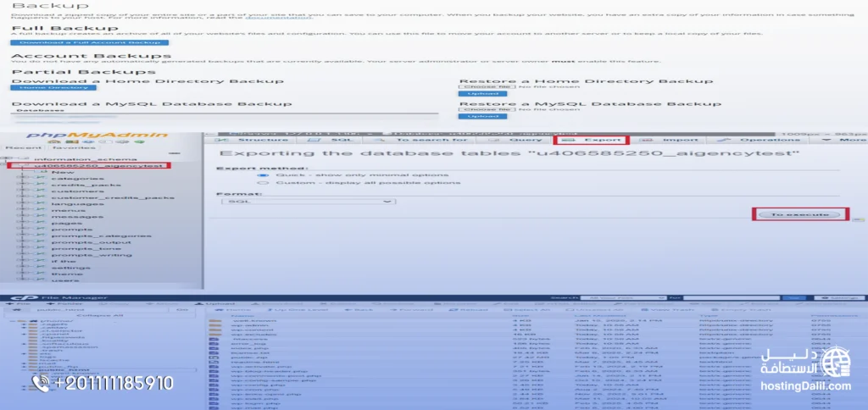Viewport: 868px width, 410px height.
Task: Click the collapse-all icon above the database tree
Action: [174, 153]
